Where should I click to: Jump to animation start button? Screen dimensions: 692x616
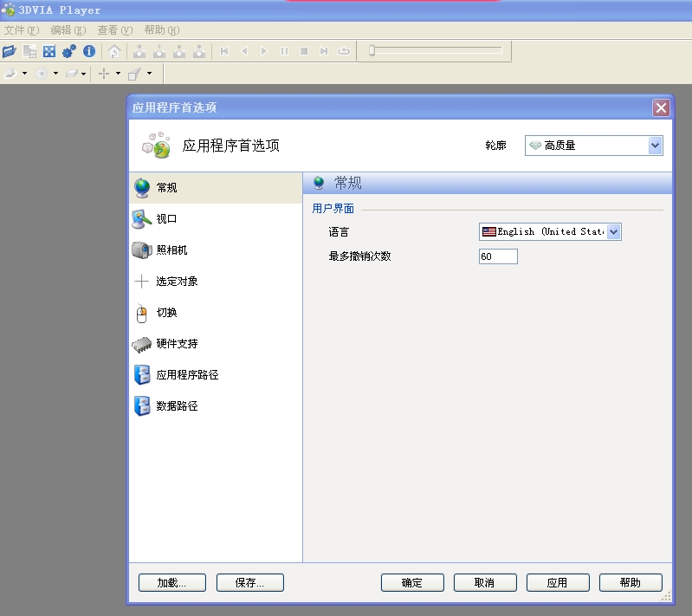click(x=224, y=51)
